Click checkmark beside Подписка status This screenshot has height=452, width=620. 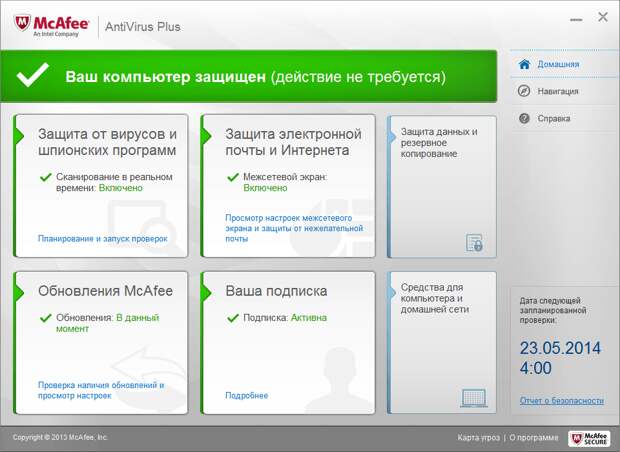(233, 318)
